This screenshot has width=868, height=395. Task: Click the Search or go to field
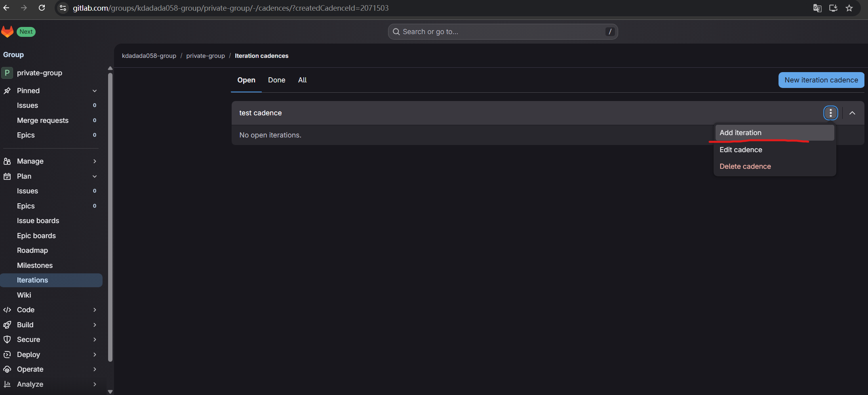[502, 32]
